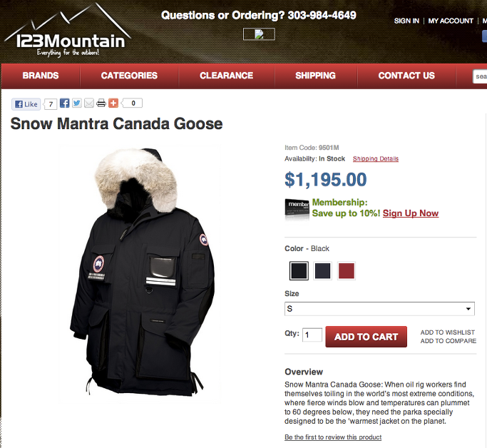Viewport: 487px width, 448px height.
Task: Open the SHIPPING navigation tab
Action: point(316,76)
